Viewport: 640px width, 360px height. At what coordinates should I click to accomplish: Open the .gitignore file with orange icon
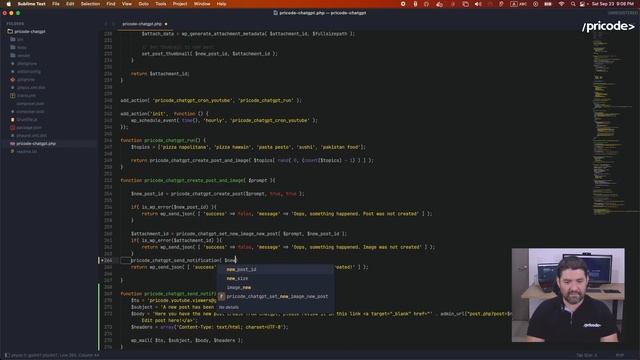(x=26, y=80)
